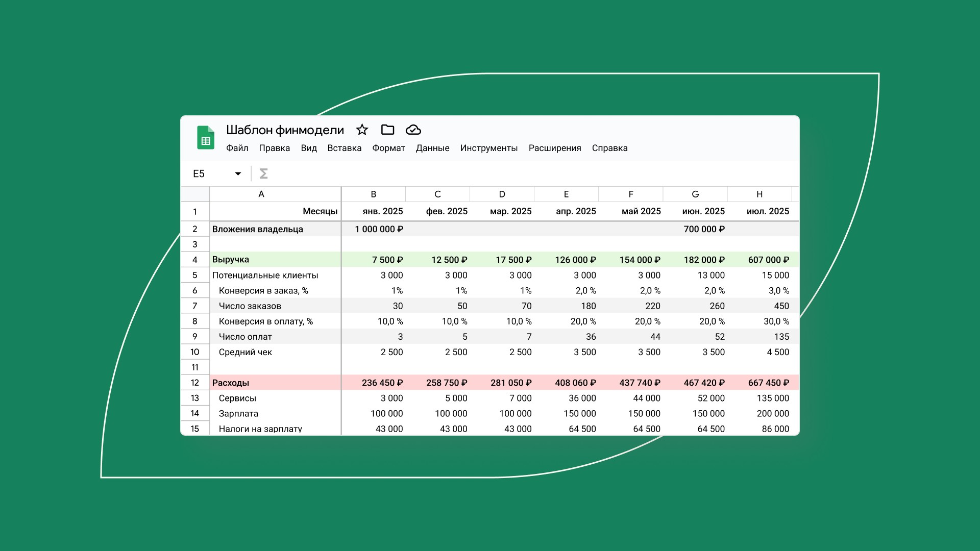Open the name box dropdown arrow

[238, 174]
